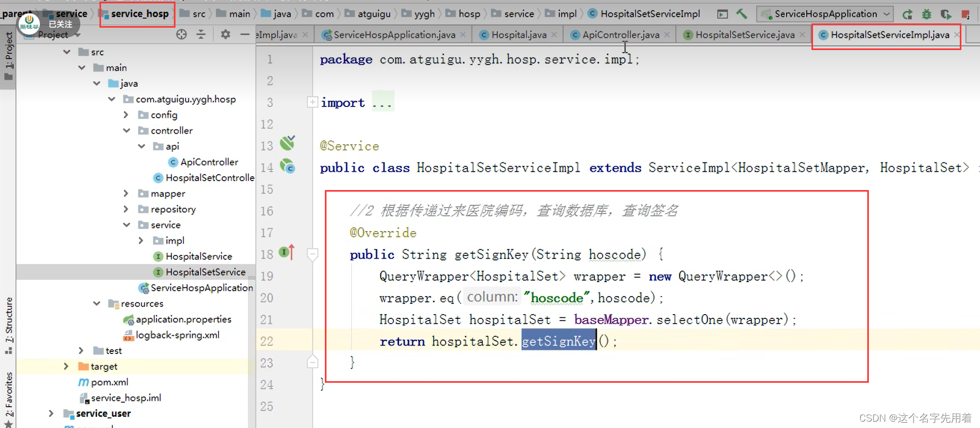Viewport: 980px width, 428px height.
Task: Collapse the java folder
Action: point(96,83)
